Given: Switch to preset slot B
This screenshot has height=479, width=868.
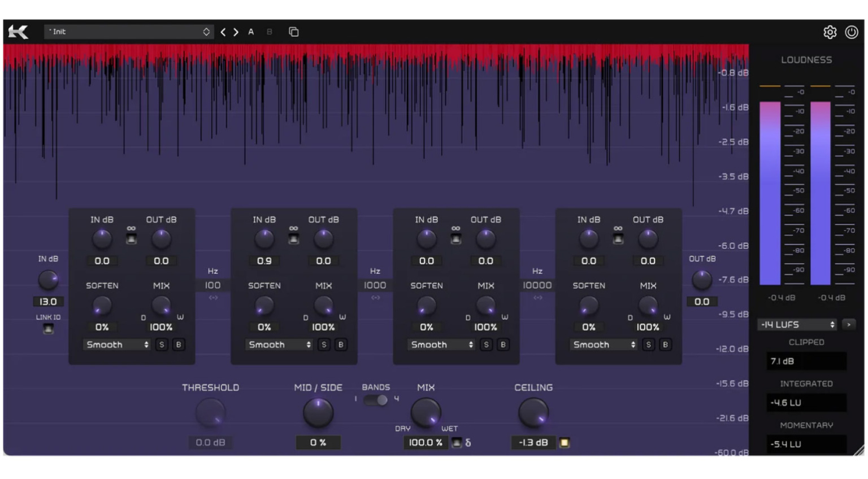Looking at the screenshot, I should 268,32.
